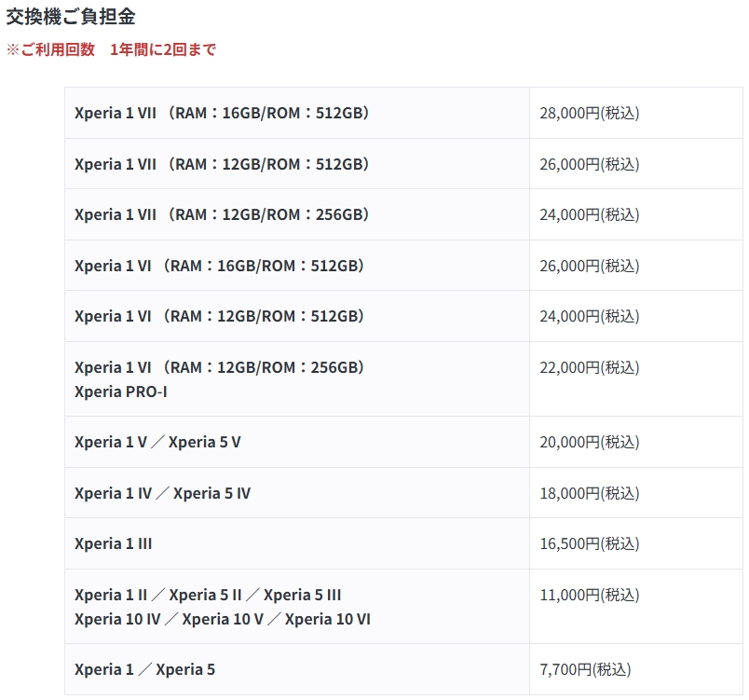Click Xperia 1 VI 12GB/512GB model name
Viewport: 749px width, 700px height.
click(219, 316)
